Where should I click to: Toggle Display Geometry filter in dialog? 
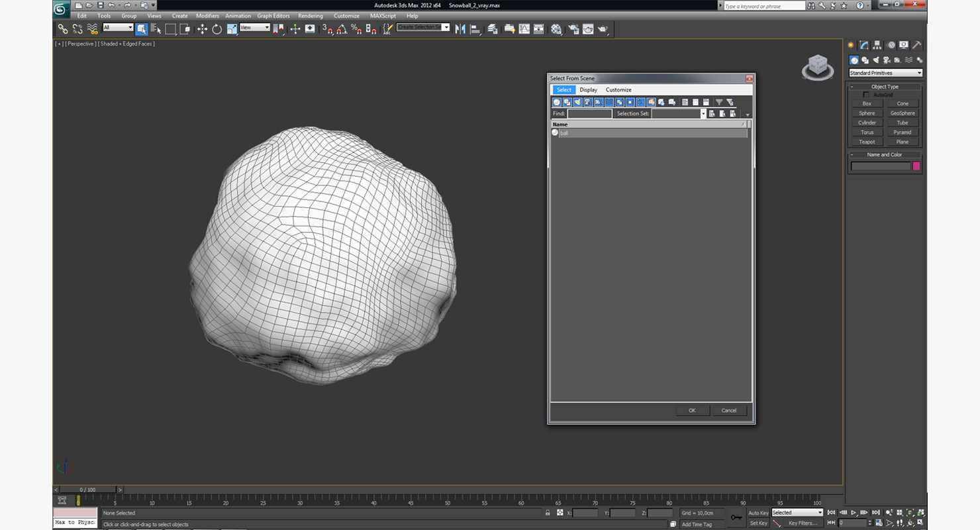click(x=557, y=102)
